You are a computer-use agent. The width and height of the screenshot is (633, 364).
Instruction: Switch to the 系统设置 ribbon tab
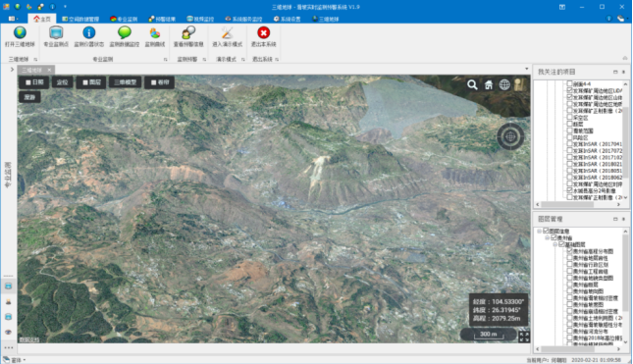click(x=287, y=19)
